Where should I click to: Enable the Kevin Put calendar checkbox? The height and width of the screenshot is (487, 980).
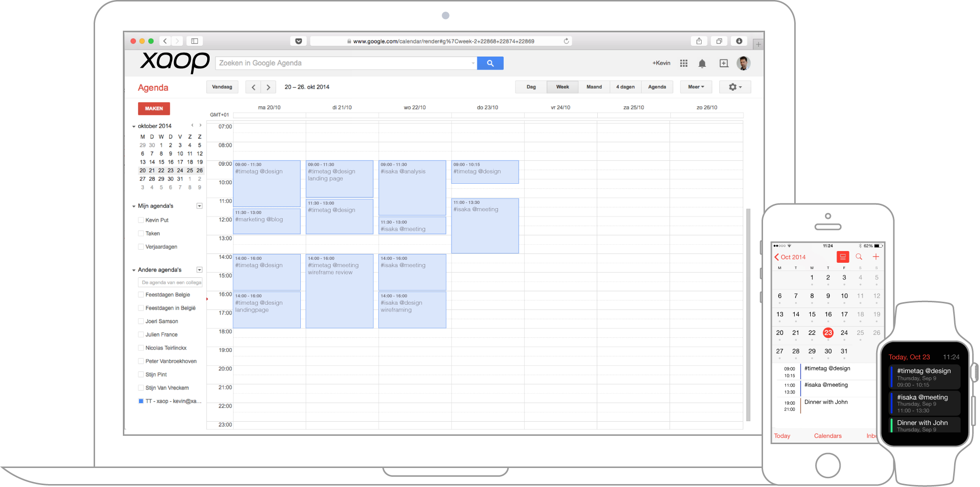click(x=141, y=220)
